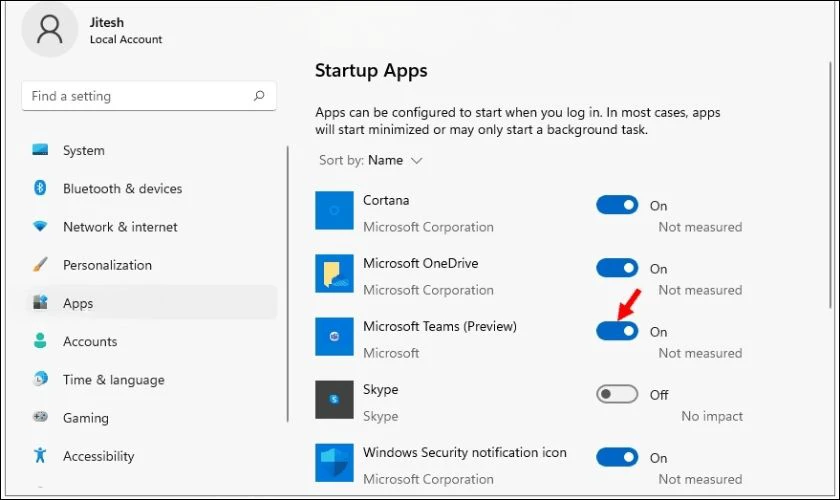Open the Sort by Name dropdown
This screenshot has width=840, height=500.
[x=371, y=160]
